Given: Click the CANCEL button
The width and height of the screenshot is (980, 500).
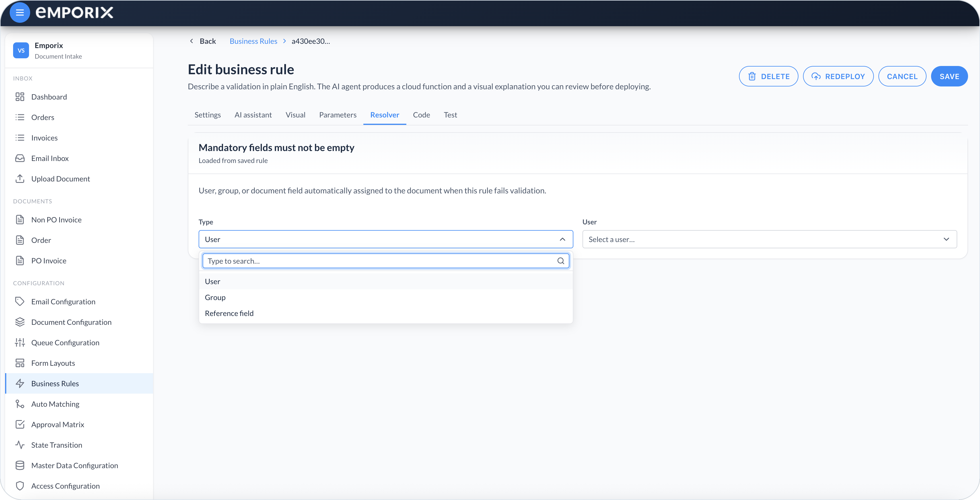Looking at the screenshot, I should 902,77.
